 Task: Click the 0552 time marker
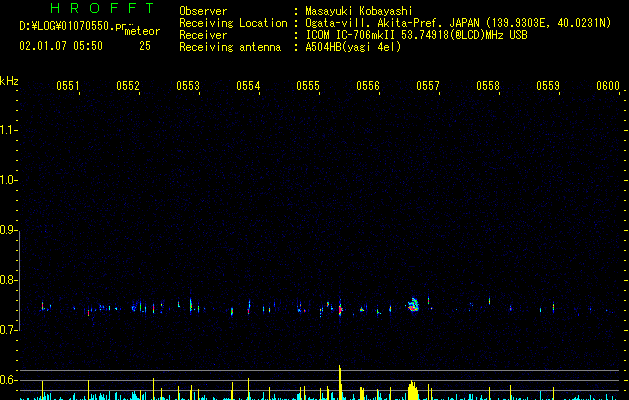point(128,85)
